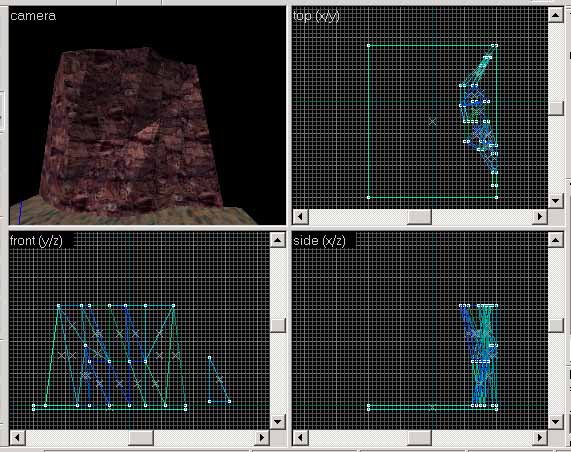Screen dimensions: 571x452
Task: Click side view scroll up arrow
Action: point(556,240)
